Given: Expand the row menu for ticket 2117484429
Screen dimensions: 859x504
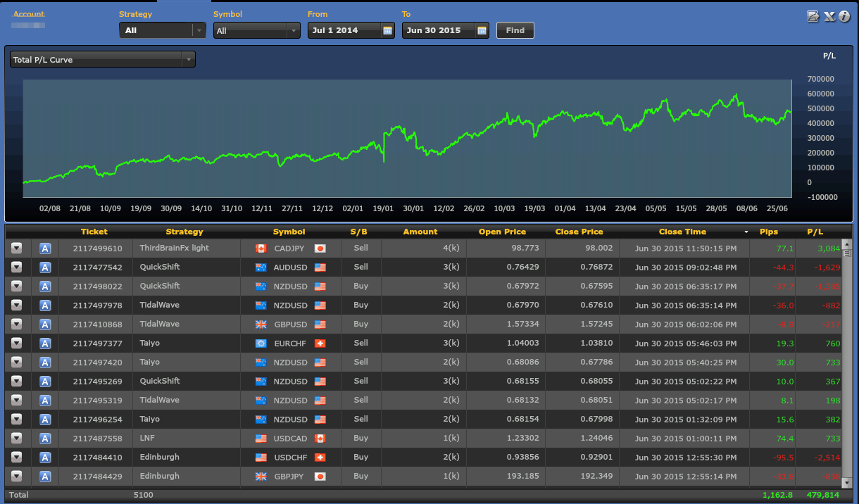Looking at the screenshot, I should (x=17, y=476).
